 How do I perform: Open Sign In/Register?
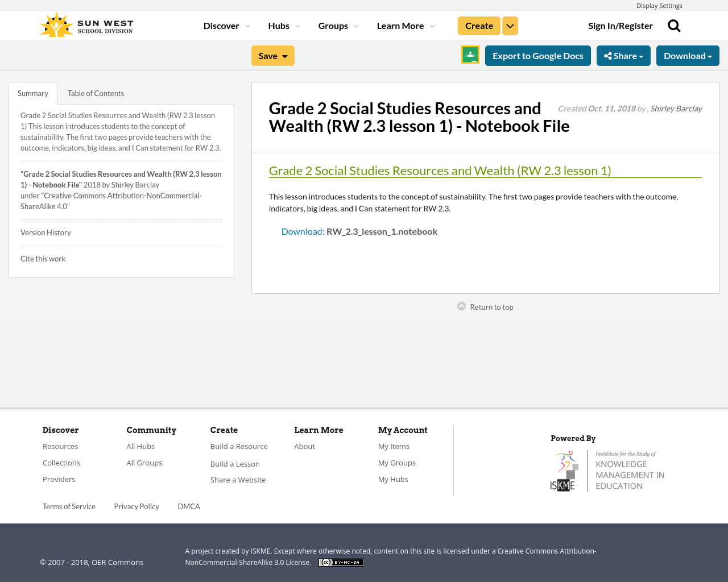click(621, 24)
